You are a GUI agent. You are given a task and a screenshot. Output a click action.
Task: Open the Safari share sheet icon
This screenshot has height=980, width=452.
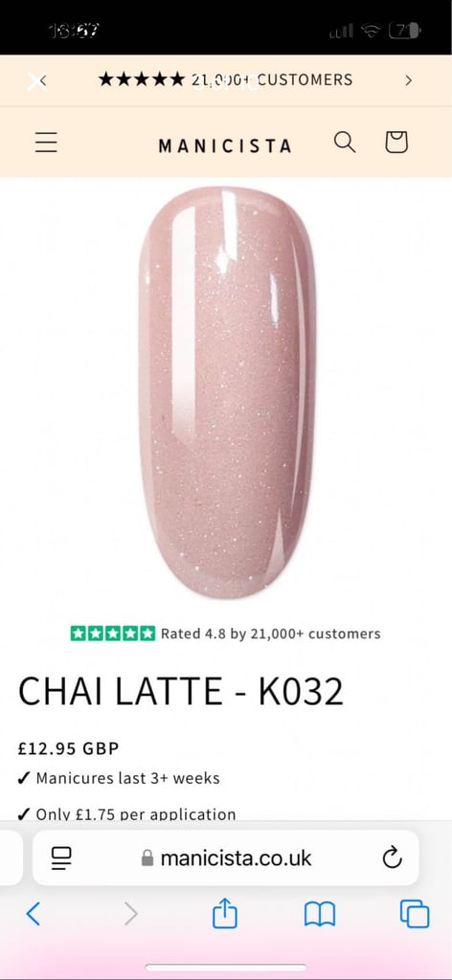coord(225,912)
